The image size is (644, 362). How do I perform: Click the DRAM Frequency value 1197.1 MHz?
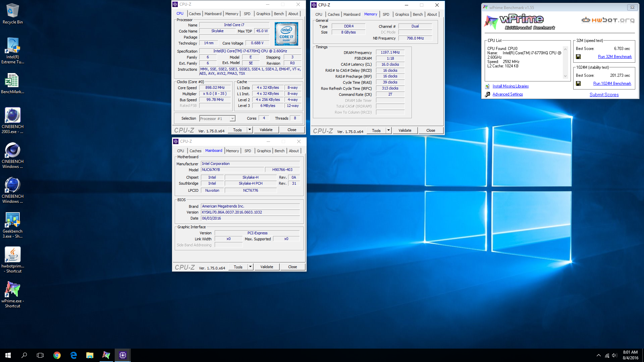(390, 52)
